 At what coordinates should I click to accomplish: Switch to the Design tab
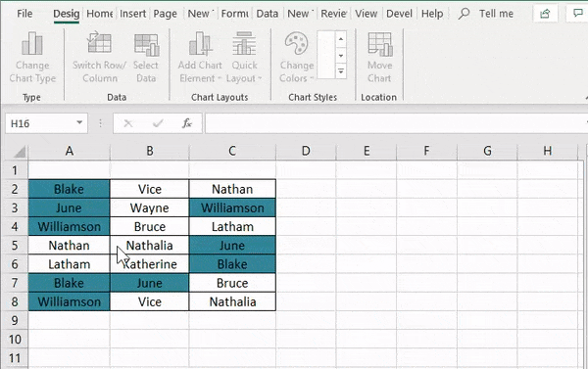[x=67, y=14]
